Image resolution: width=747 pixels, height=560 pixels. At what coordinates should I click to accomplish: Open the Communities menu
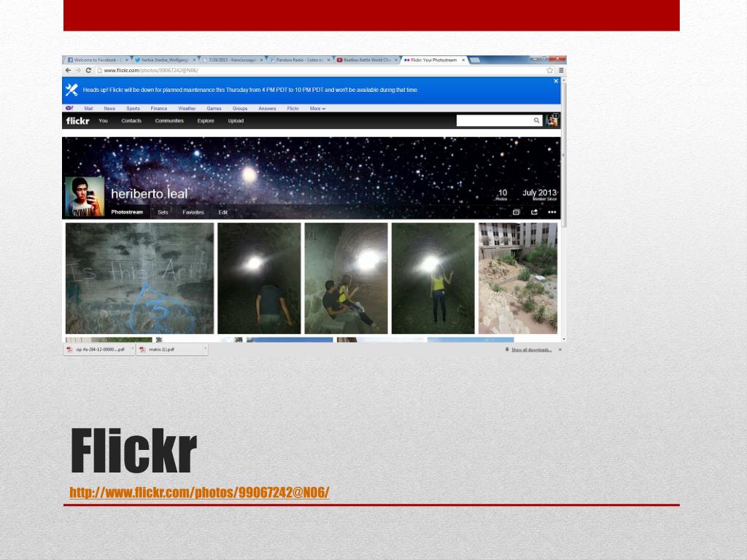click(169, 121)
